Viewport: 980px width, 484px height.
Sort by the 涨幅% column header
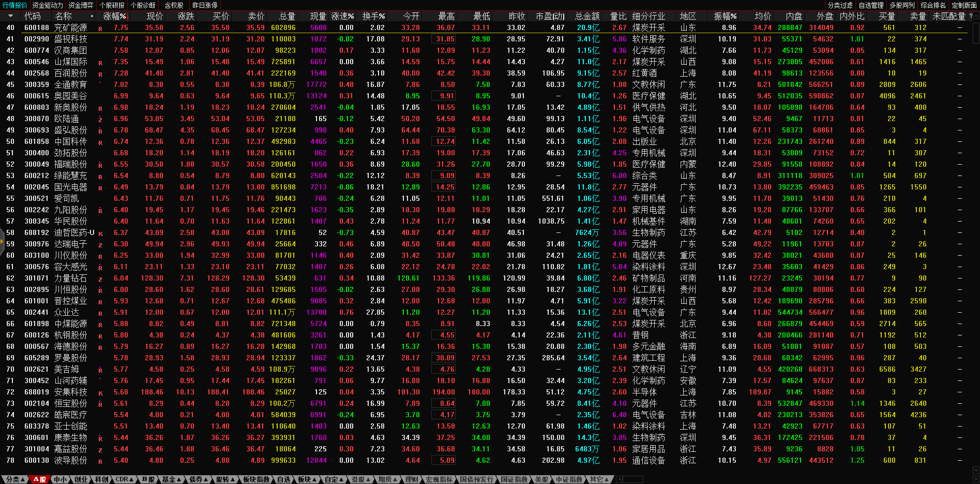(x=114, y=16)
